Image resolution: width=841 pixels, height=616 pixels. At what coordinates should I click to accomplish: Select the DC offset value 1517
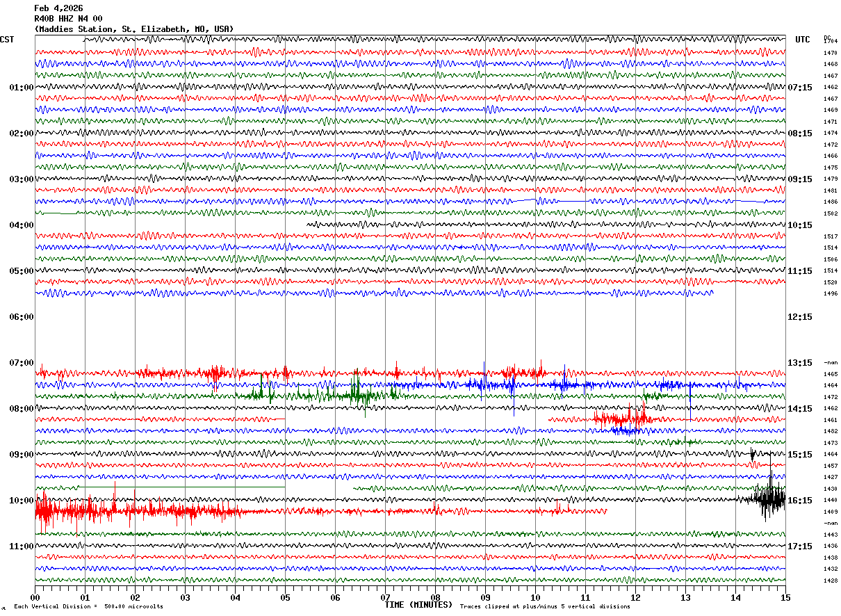pos(831,236)
